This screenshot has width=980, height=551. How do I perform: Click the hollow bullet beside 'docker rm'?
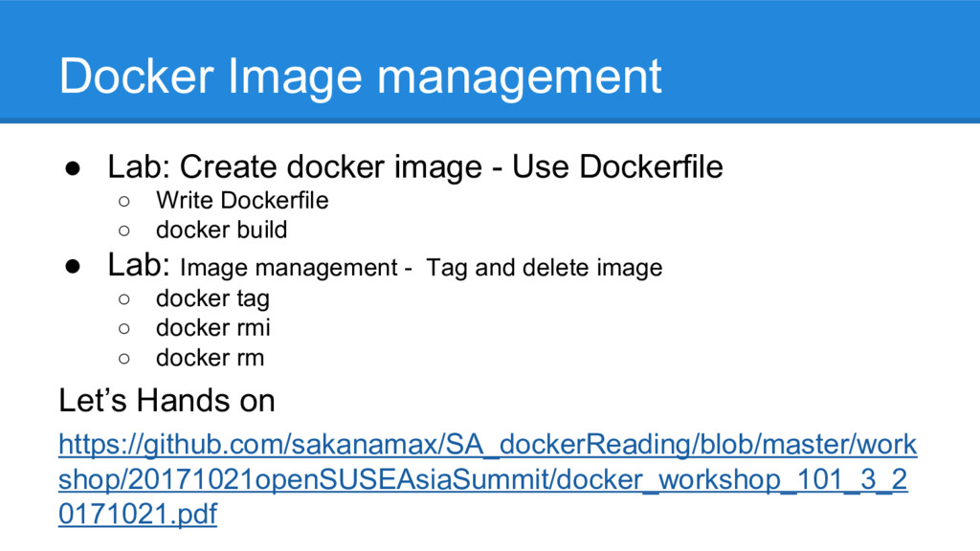(123, 359)
